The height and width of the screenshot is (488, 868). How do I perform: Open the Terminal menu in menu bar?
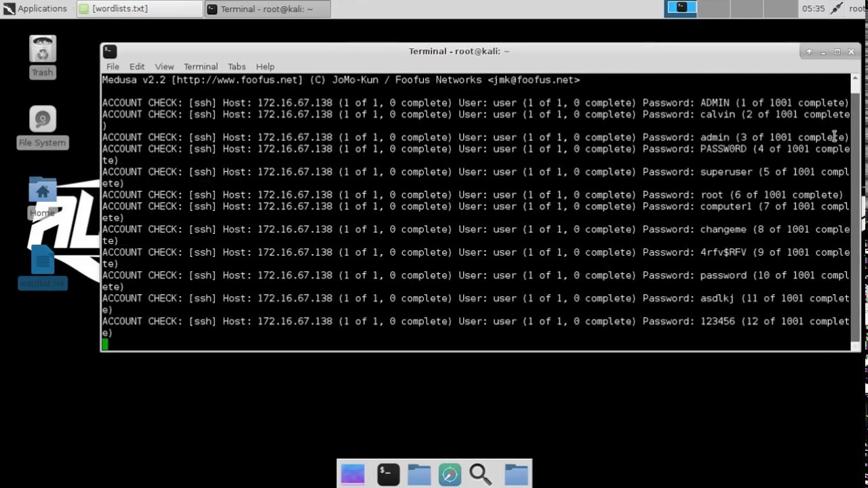point(201,66)
